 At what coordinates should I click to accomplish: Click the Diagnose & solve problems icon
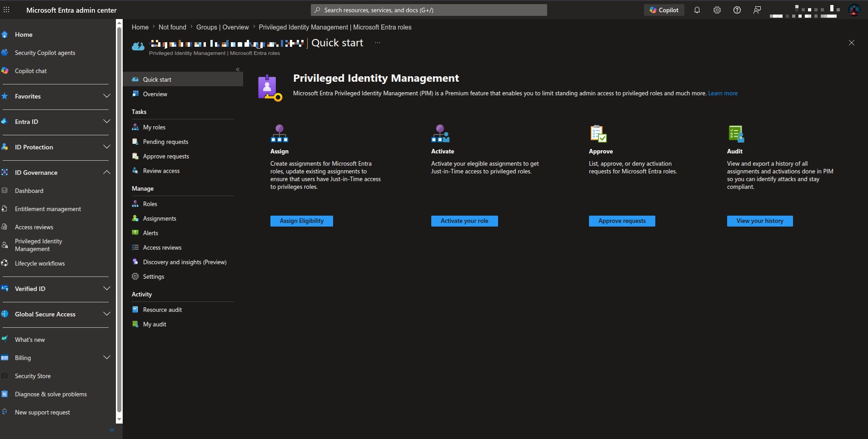tap(5, 394)
